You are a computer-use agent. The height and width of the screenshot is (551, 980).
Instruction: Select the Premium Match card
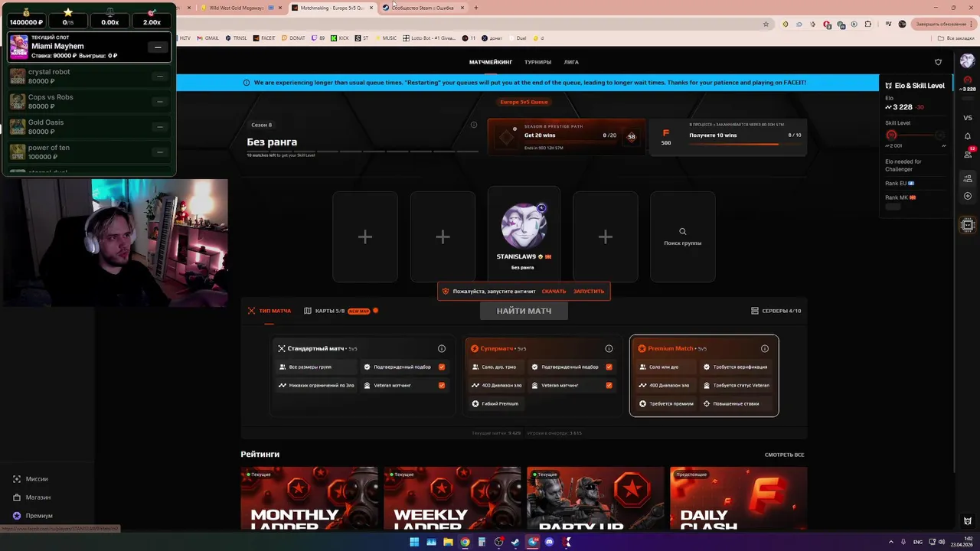coord(704,376)
